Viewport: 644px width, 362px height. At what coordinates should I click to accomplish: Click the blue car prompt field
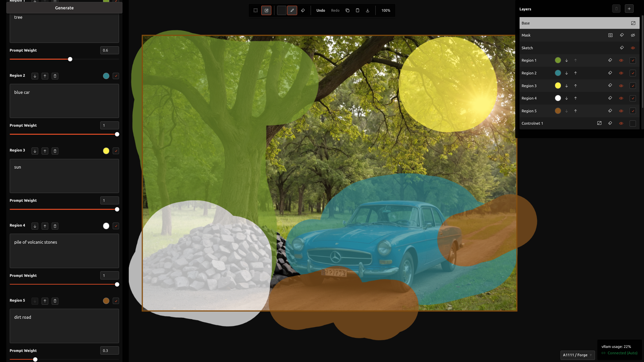pos(64,101)
